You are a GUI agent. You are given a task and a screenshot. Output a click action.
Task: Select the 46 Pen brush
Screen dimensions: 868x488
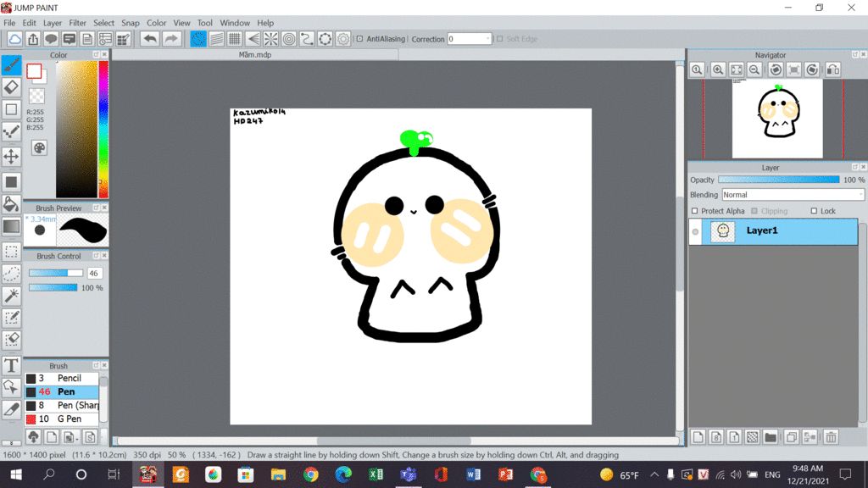click(x=62, y=391)
